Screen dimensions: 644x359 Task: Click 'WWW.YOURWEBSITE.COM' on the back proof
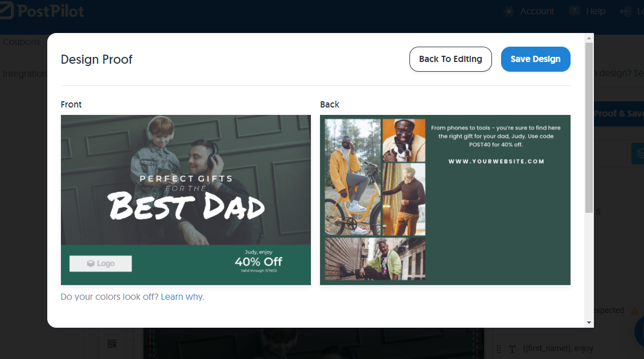coord(496,162)
